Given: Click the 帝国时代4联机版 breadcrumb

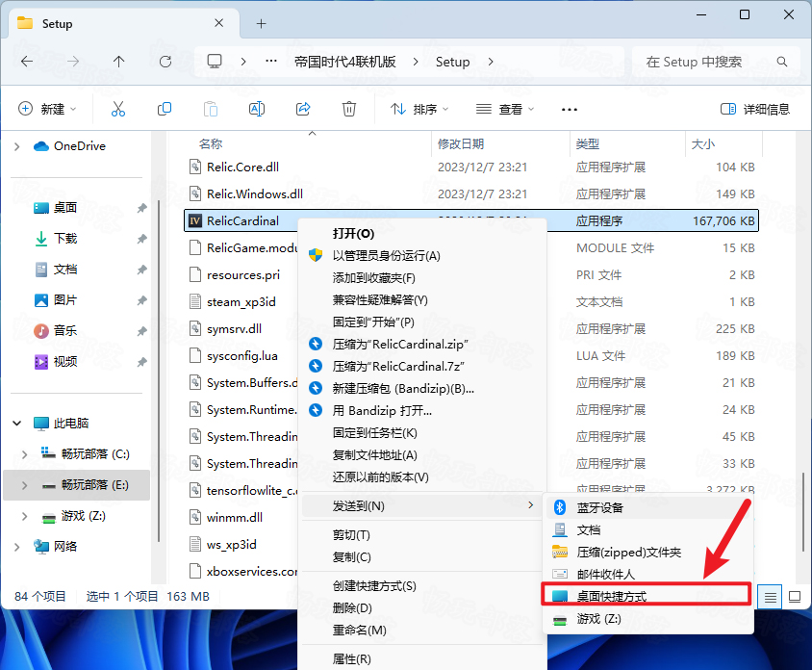Looking at the screenshot, I should [x=344, y=62].
